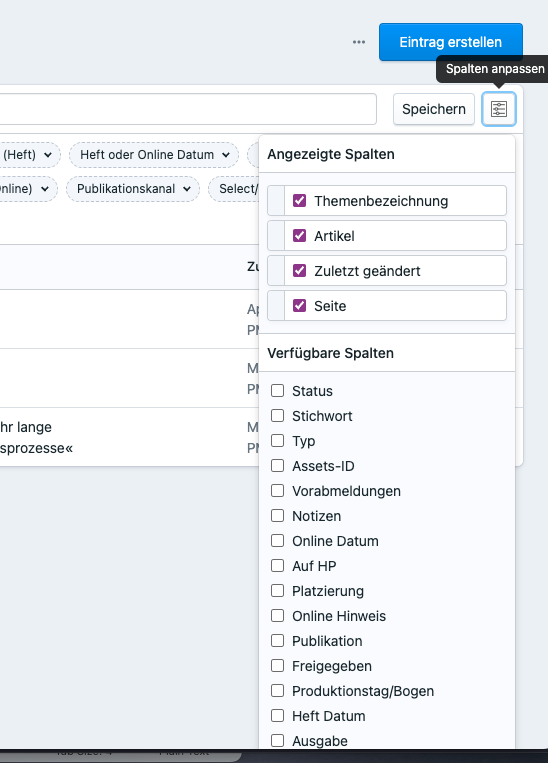Open the partially visible (online) filter dropdown
This screenshot has height=763, width=548.
coord(28,189)
